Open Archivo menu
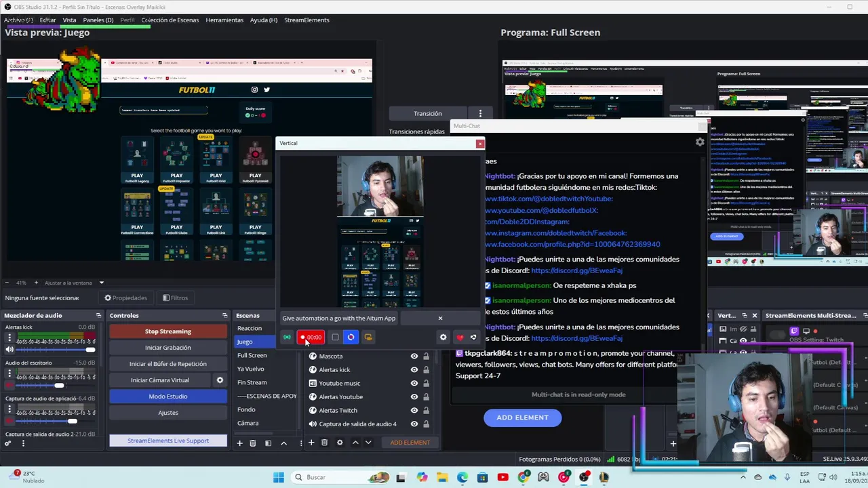The width and height of the screenshot is (868, 488). point(18,20)
